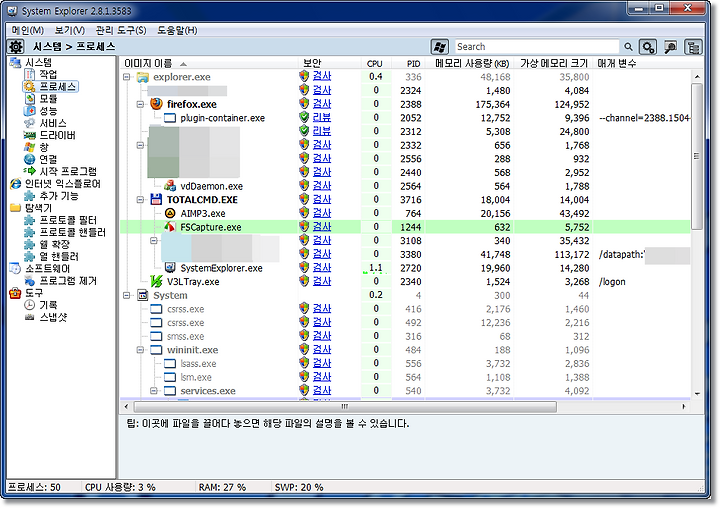This screenshot has height=508, width=720.
Task: Open 스냅샷 in the sidebar
Action: click(x=53, y=317)
